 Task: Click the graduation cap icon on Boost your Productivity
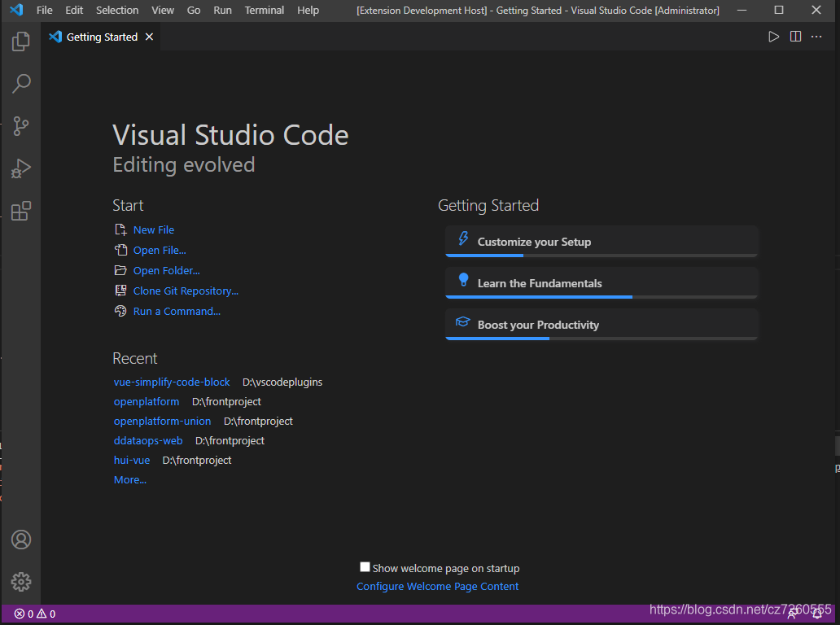pyautogui.click(x=463, y=322)
